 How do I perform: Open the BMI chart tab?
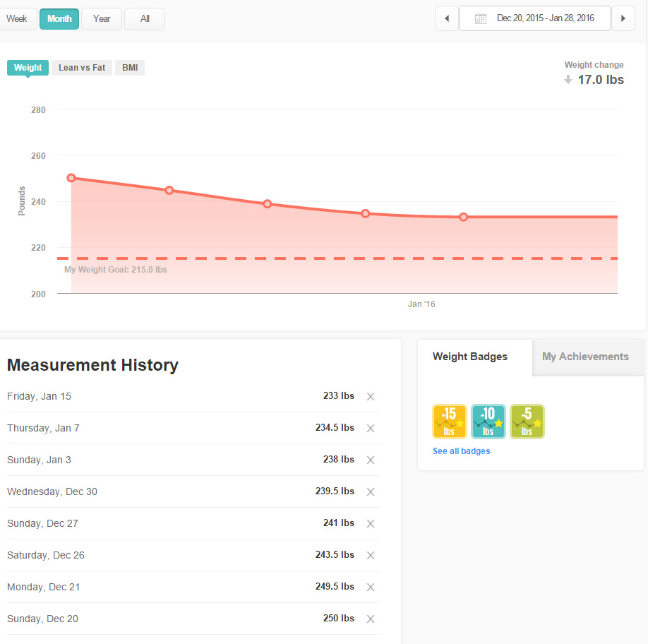point(129,67)
